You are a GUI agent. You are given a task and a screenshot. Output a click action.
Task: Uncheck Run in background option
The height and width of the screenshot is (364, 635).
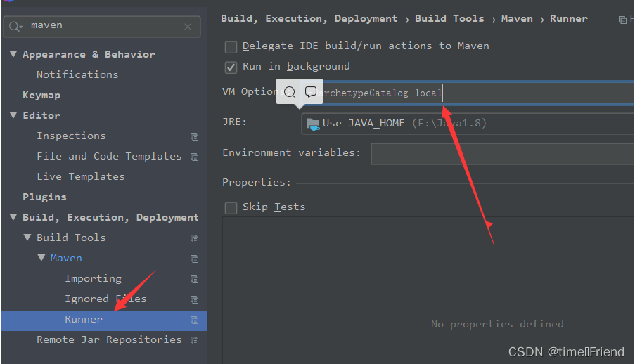231,67
